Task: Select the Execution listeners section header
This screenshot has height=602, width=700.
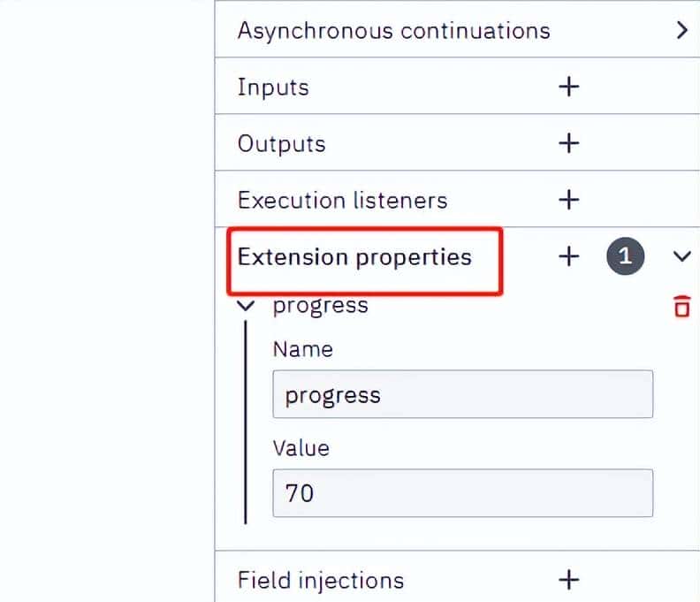Action: (x=342, y=200)
